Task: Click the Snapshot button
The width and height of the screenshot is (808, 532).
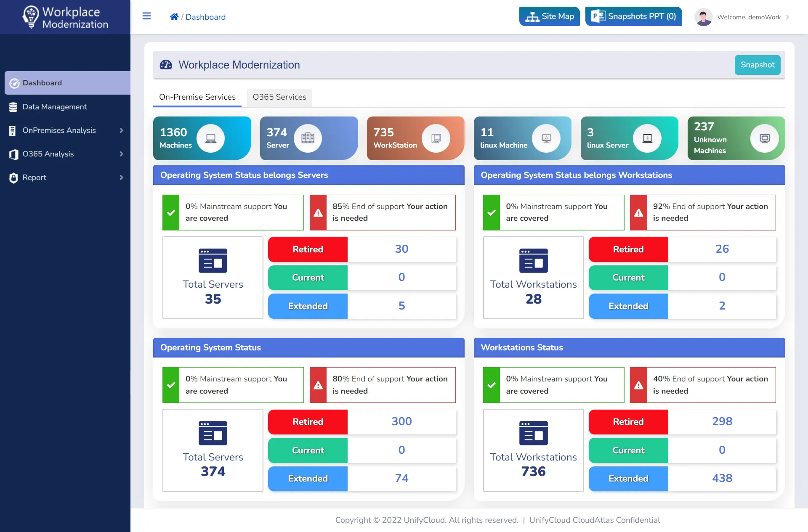Action: (757, 65)
